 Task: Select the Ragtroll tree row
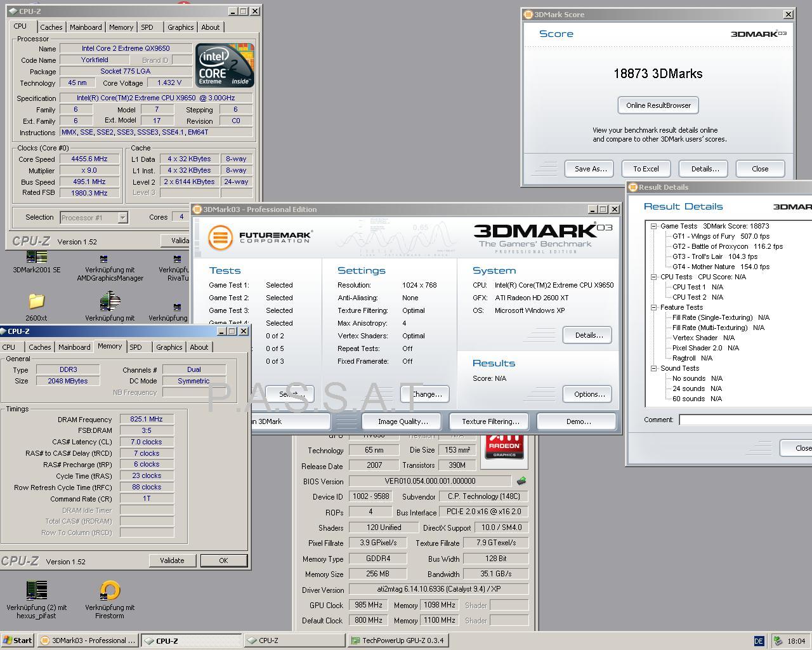[692, 358]
